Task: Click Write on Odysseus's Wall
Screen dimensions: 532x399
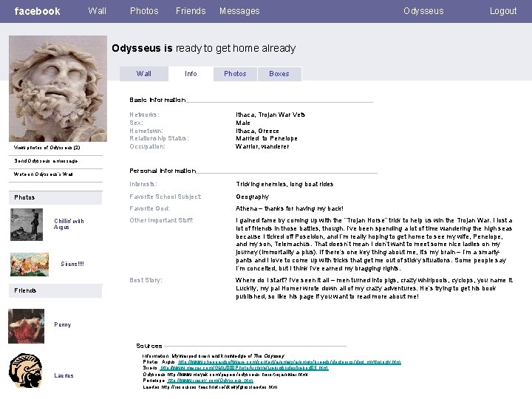Action: pos(43,174)
